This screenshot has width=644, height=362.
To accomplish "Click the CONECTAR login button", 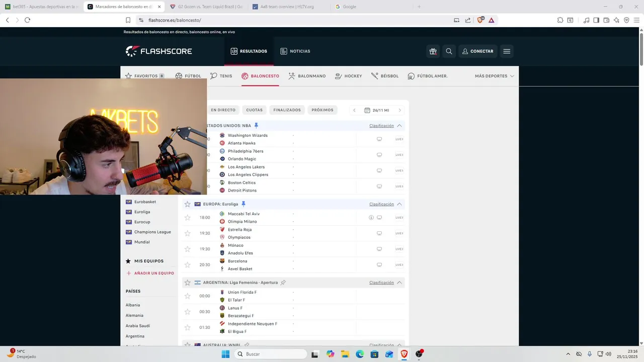I will click(x=477, y=51).
